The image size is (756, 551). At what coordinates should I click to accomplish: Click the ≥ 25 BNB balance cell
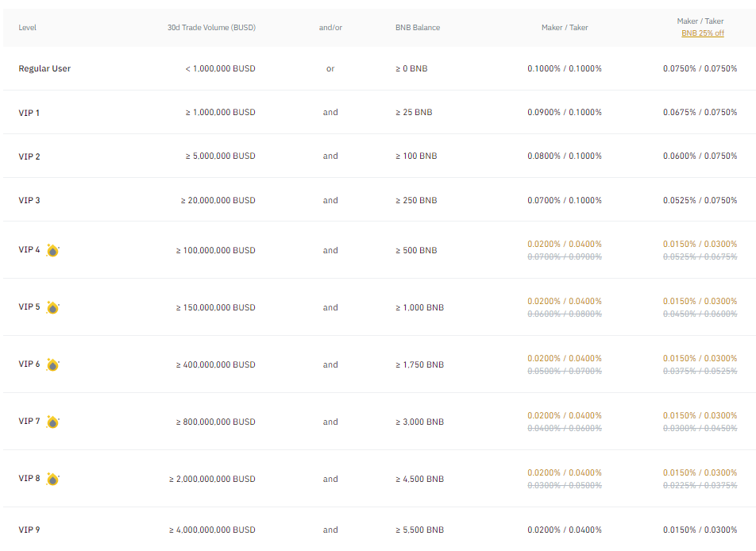(x=415, y=112)
